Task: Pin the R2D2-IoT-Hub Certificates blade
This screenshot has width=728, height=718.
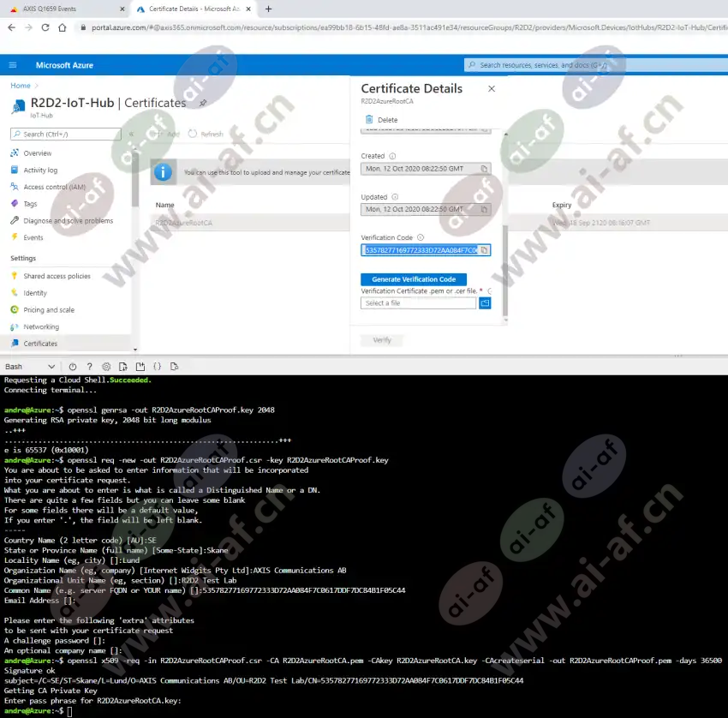Action: 203,103
